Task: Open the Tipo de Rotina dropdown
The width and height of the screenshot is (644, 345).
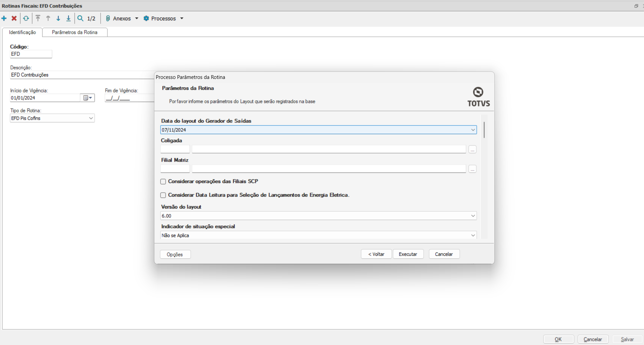Action: (x=91, y=118)
